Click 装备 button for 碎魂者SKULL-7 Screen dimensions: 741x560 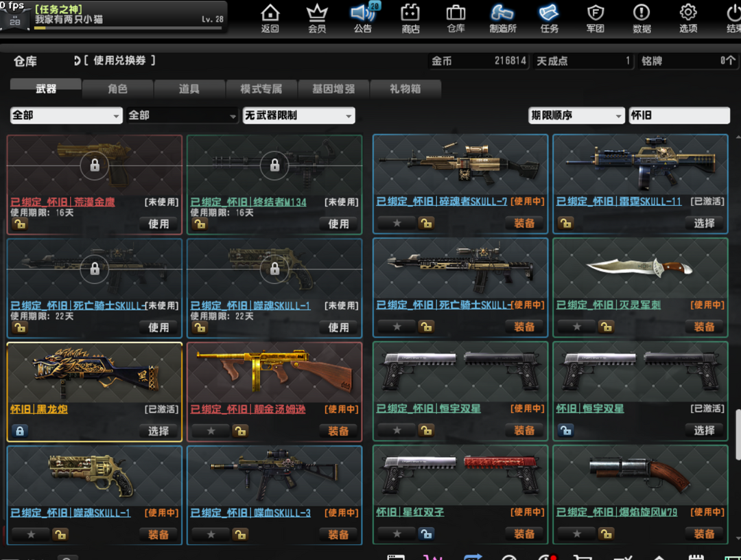click(524, 223)
